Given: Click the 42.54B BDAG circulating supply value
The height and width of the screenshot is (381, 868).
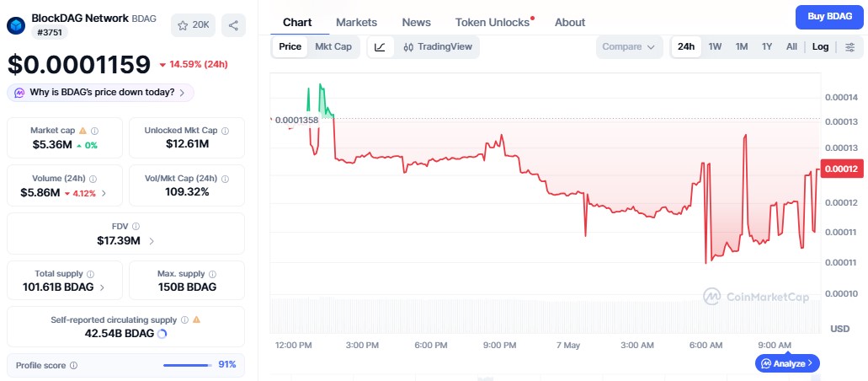Looking at the screenshot, I should (119, 333).
